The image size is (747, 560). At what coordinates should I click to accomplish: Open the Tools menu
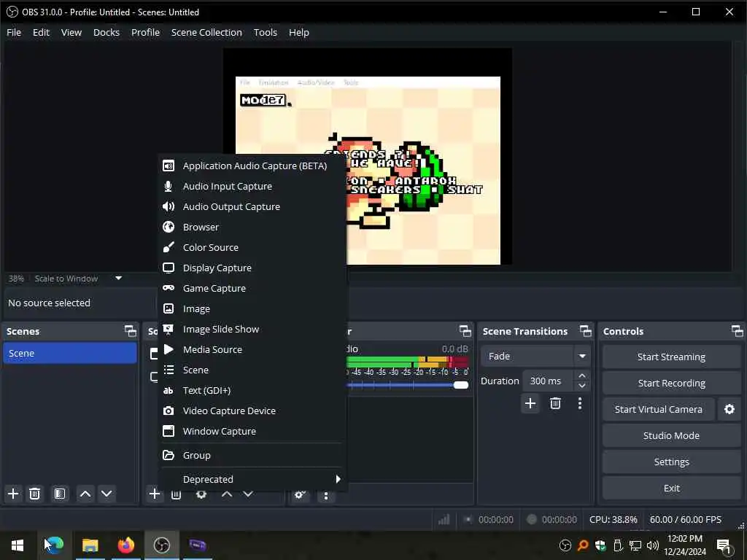(266, 32)
